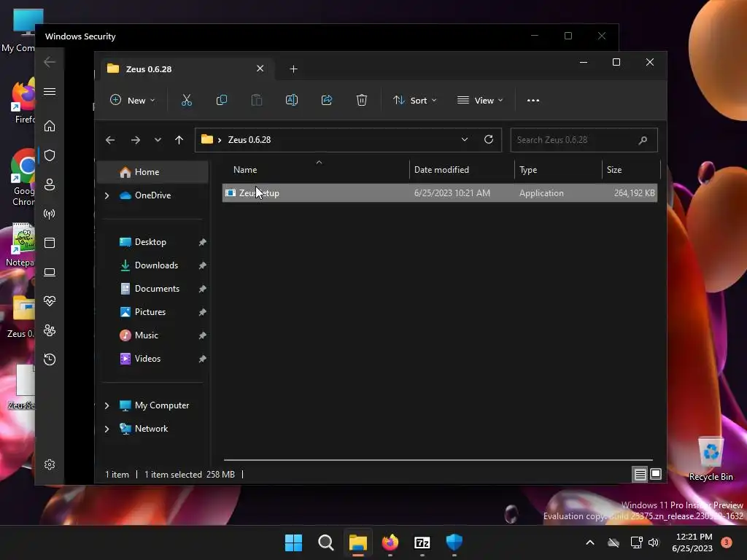Switch to details view in status bar

pyautogui.click(x=640, y=474)
